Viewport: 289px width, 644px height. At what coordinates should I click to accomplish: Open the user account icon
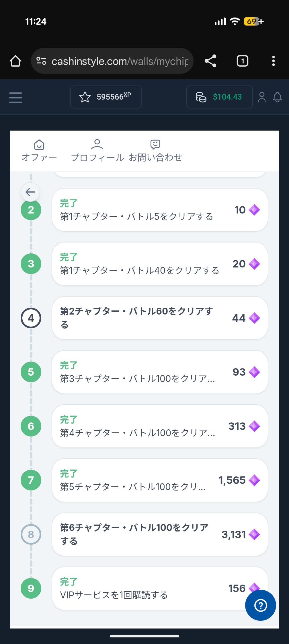pyautogui.click(x=262, y=97)
